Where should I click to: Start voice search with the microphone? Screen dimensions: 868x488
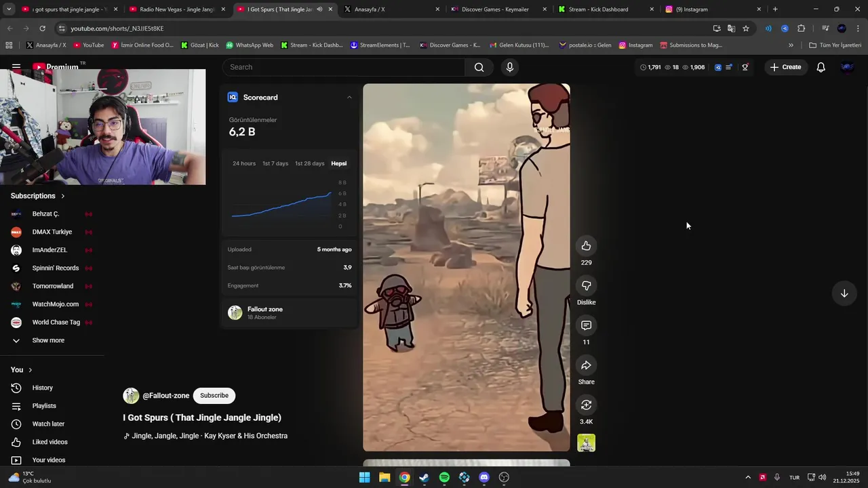click(x=510, y=67)
